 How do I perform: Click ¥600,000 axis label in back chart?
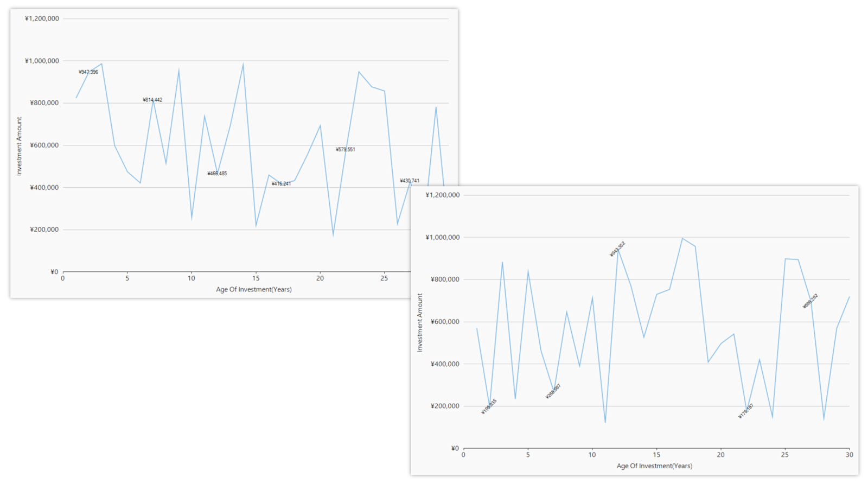pos(44,145)
